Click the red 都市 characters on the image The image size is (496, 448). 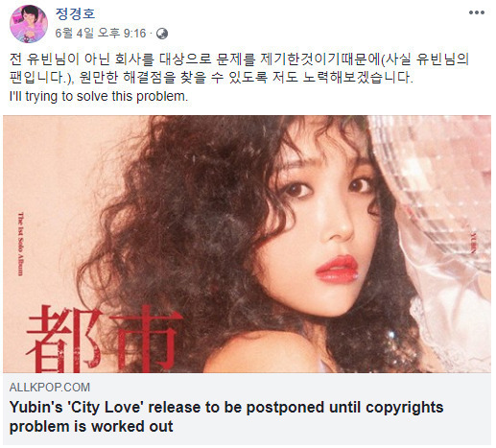[x=104, y=340]
